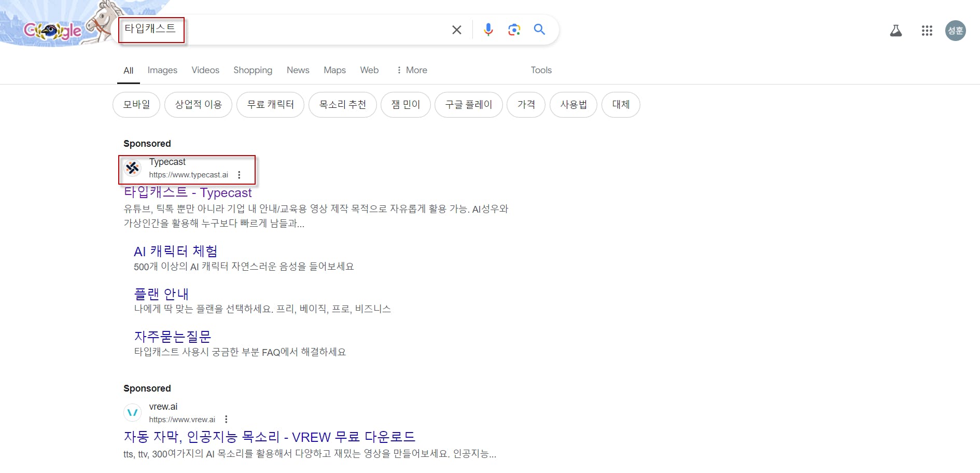Image resolution: width=980 pixels, height=473 pixels.
Task: Switch to the News tab
Action: [x=298, y=70]
